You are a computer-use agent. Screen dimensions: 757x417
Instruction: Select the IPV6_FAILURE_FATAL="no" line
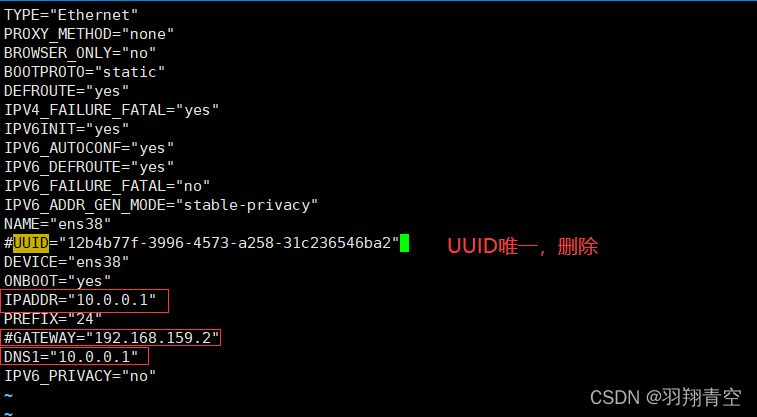pos(107,185)
